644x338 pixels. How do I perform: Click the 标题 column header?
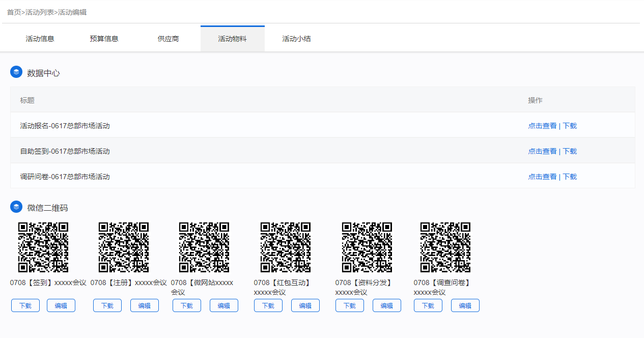27,100
